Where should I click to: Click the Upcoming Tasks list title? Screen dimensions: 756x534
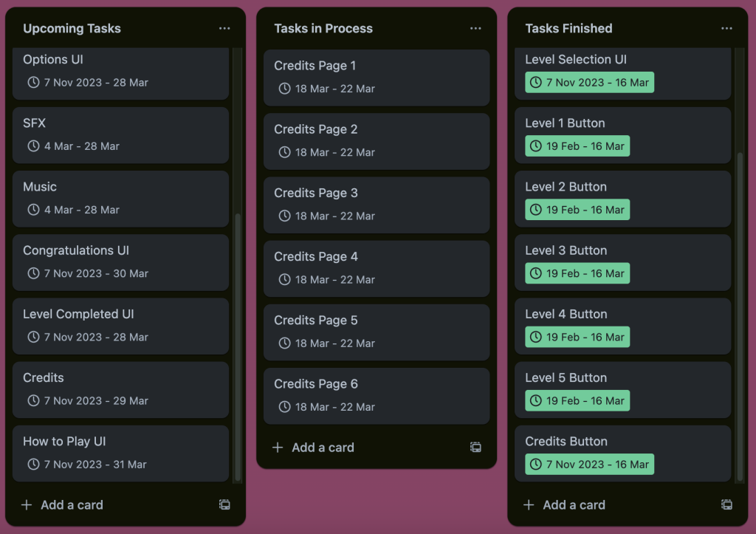(72, 29)
